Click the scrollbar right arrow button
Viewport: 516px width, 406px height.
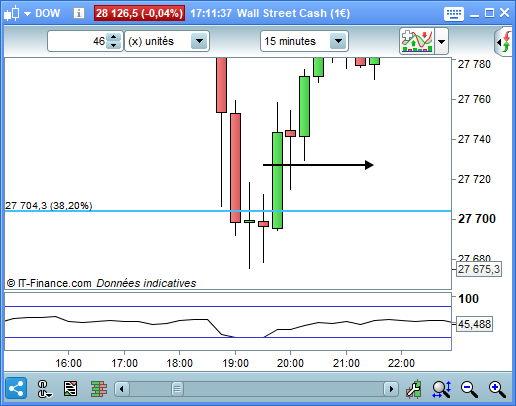pos(391,389)
